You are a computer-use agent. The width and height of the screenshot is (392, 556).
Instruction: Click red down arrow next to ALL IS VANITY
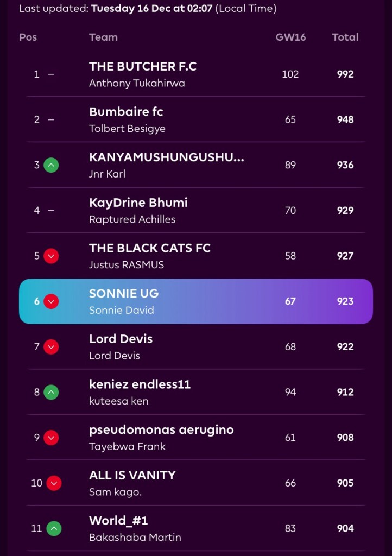pos(54,483)
